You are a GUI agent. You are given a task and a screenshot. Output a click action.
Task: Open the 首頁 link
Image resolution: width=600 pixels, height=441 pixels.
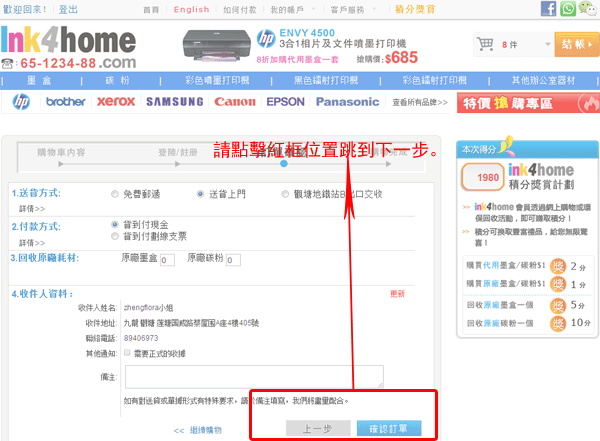tap(151, 10)
